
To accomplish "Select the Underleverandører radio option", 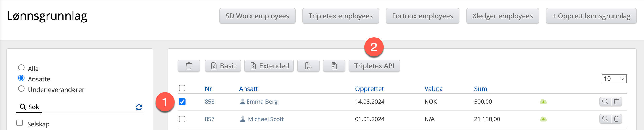I will coord(21,89).
